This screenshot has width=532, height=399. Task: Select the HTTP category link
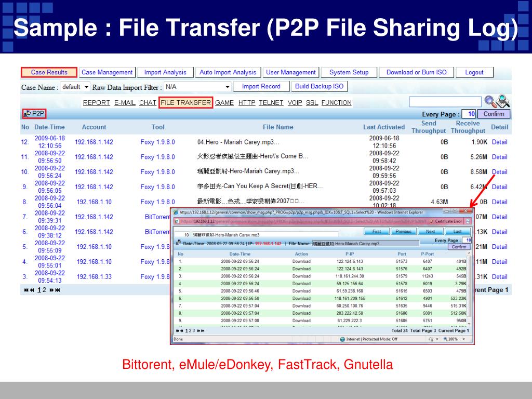(247, 102)
